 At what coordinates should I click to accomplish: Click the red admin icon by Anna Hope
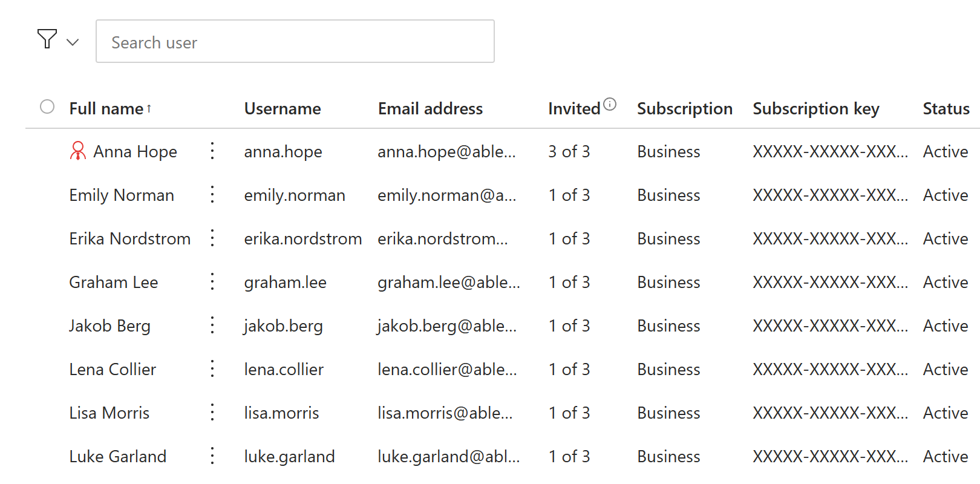(78, 151)
